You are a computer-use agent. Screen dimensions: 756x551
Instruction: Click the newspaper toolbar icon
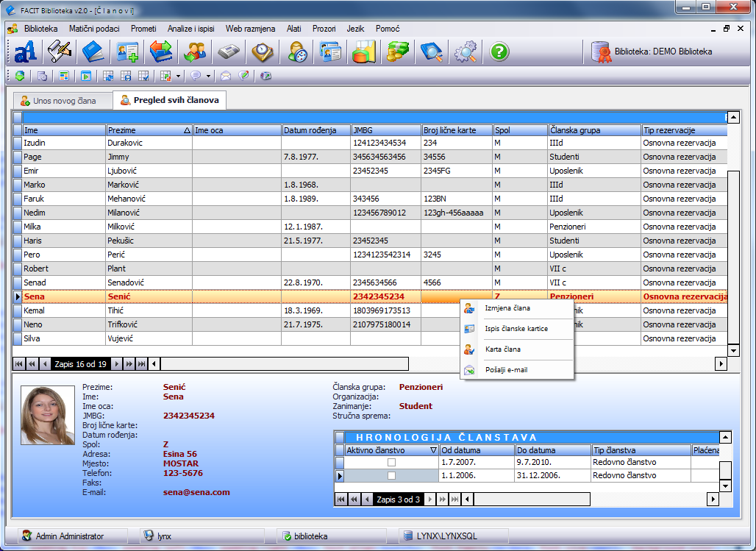228,52
